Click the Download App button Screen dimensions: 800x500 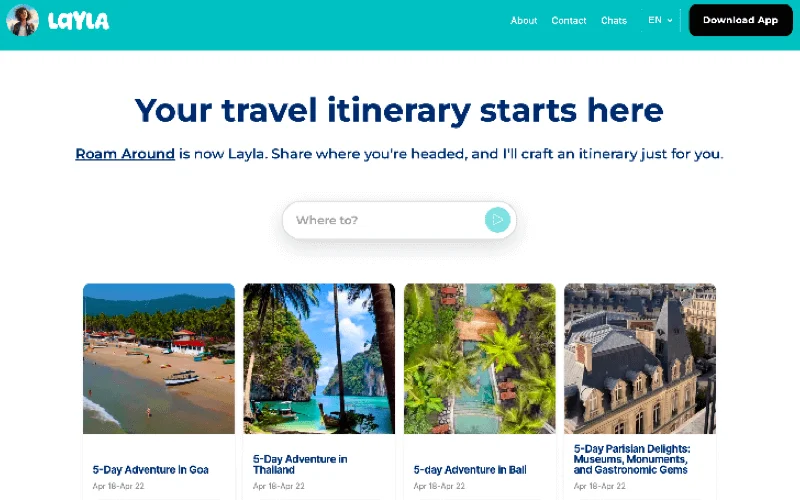pos(740,20)
